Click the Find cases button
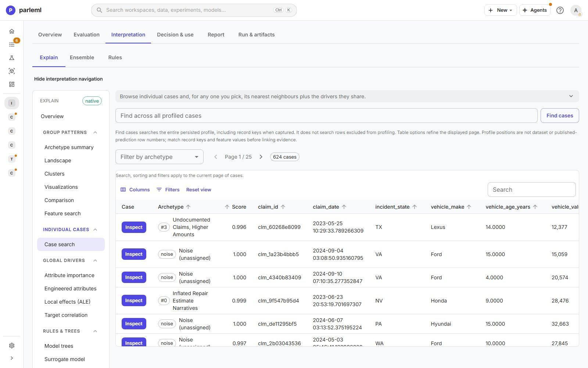 click(560, 116)
